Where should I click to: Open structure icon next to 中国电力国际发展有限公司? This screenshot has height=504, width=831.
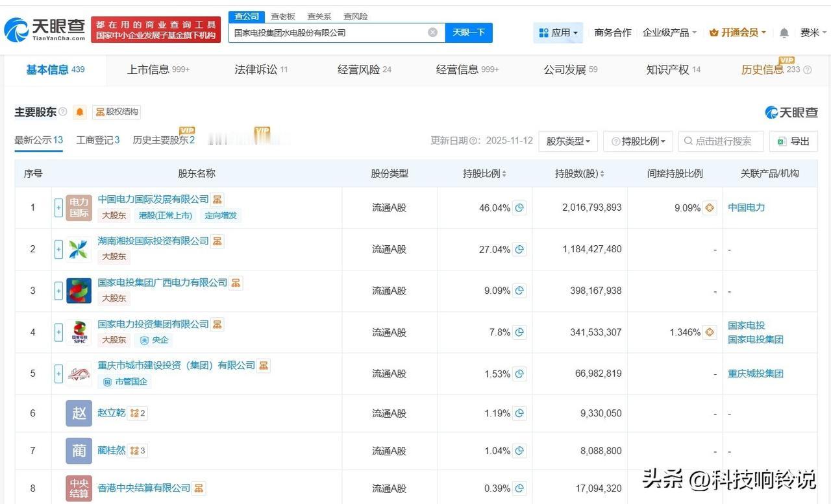pos(217,199)
